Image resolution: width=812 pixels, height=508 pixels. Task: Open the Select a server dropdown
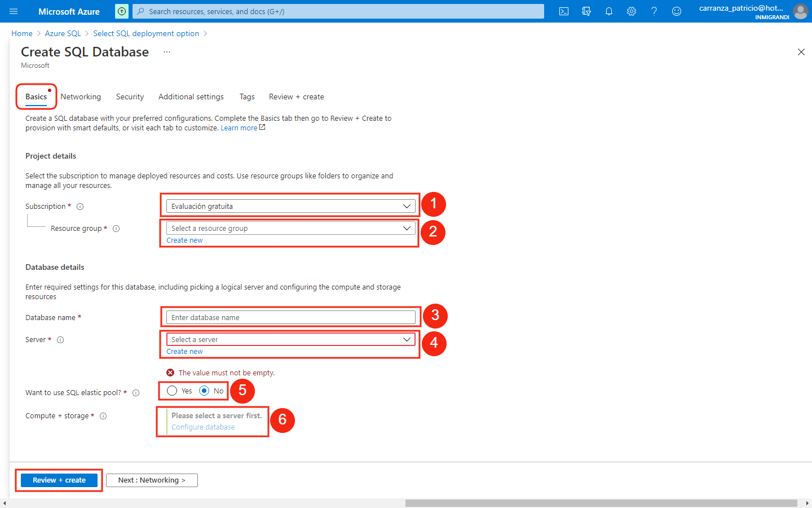click(x=291, y=340)
